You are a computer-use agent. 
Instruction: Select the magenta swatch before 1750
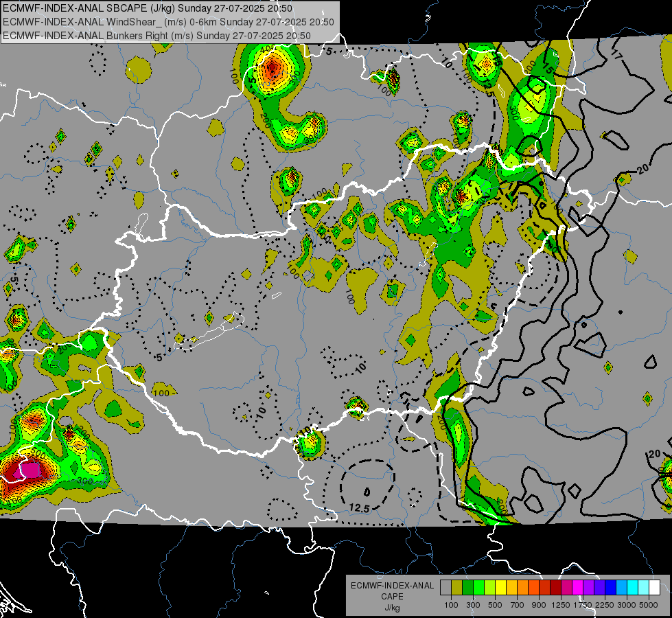click(x=578, y=588)
